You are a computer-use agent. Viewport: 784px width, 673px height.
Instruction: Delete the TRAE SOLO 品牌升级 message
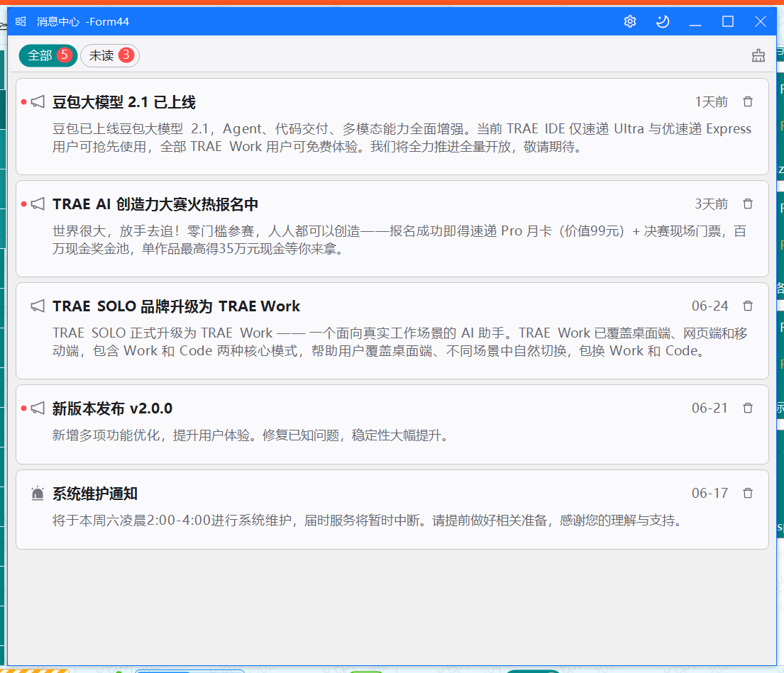748,306
